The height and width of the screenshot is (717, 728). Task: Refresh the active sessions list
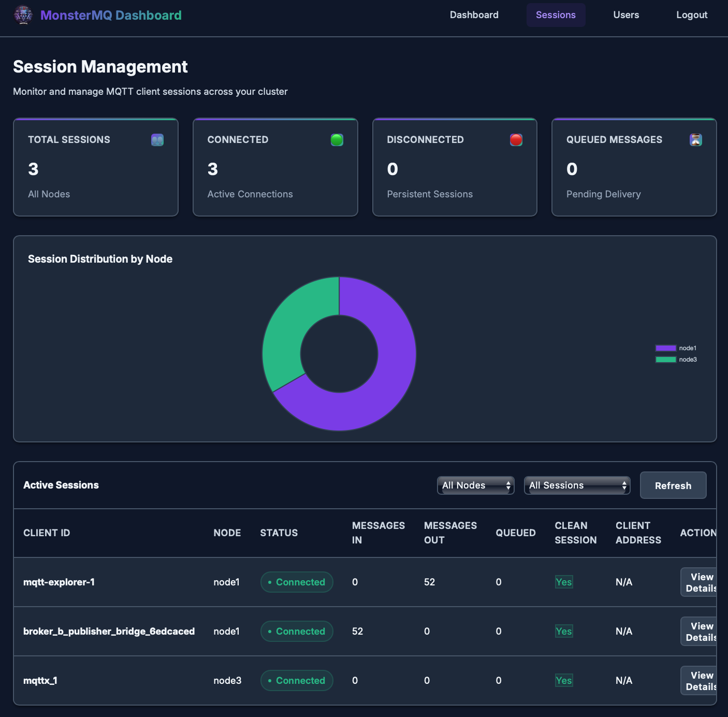coord(673,485)
